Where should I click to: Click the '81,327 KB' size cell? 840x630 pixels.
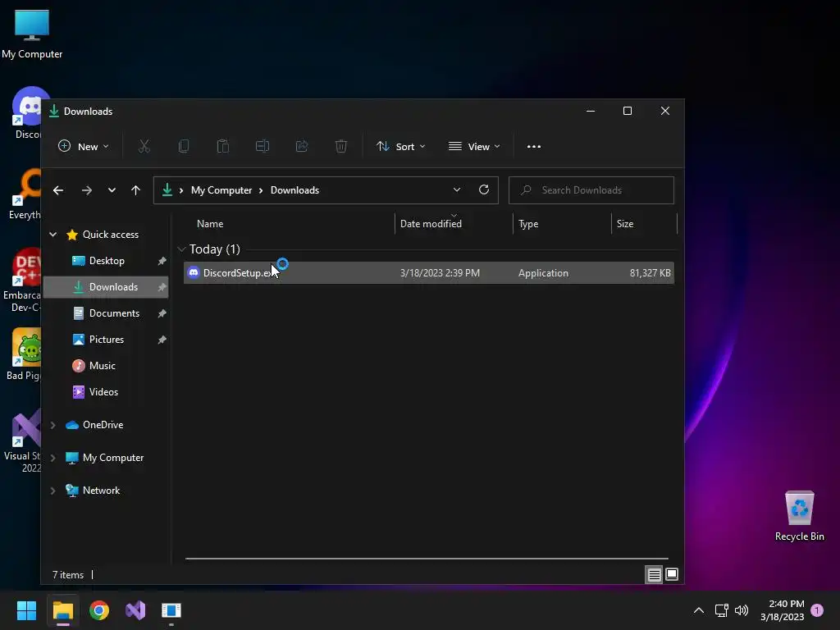pos(650,272)
